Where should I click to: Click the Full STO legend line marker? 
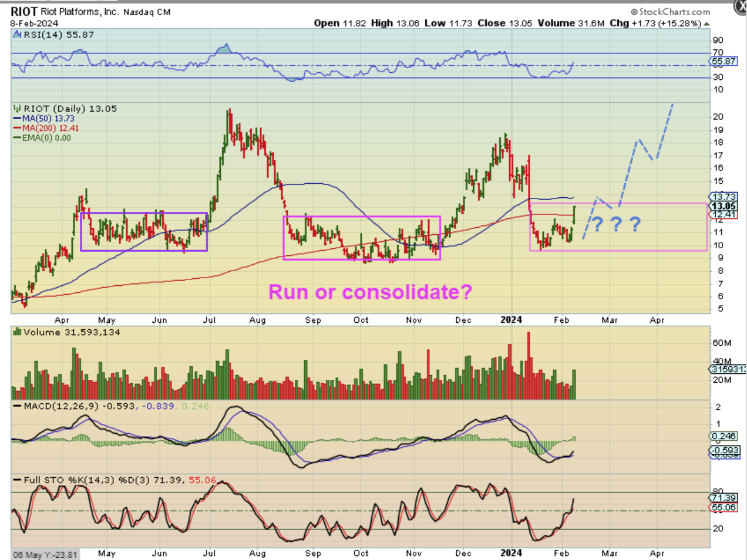pos(17,480)
